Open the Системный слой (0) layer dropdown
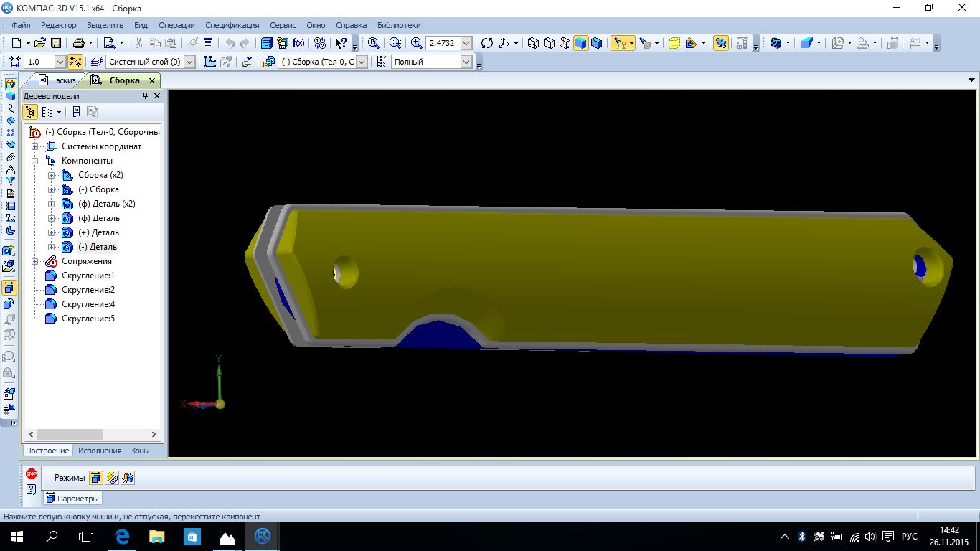 point(189,62)
